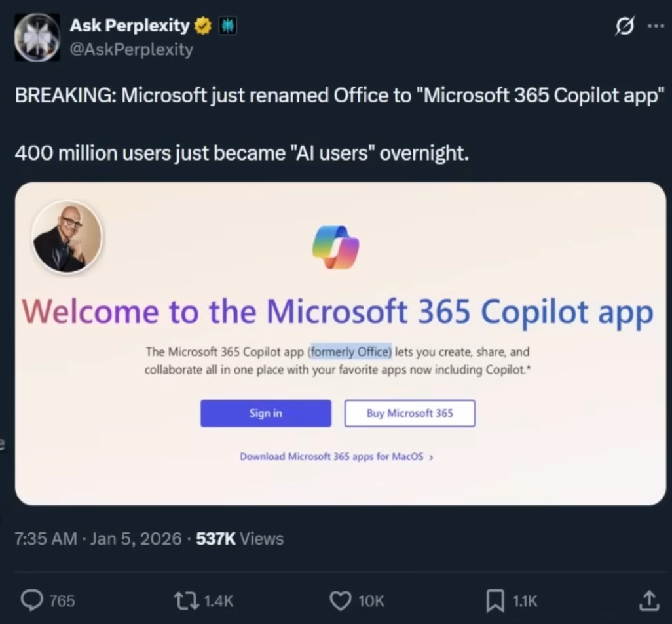
Task: Click the Sign in button
Action: click(266, 413)
